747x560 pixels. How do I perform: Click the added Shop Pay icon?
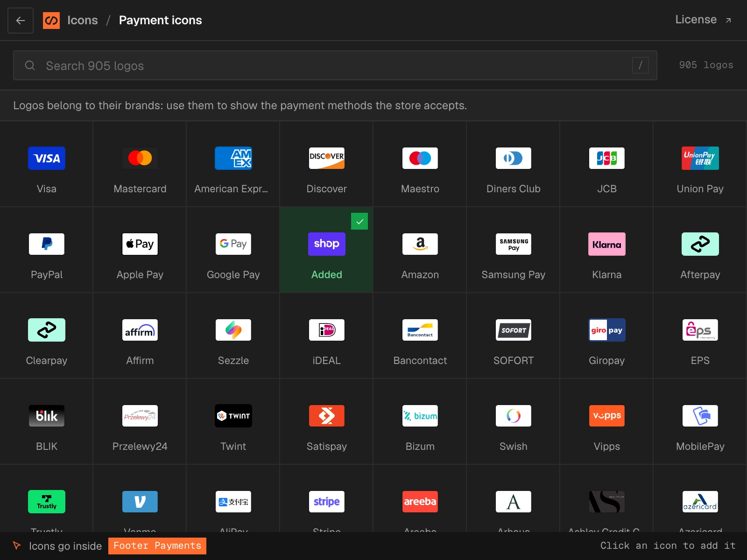pyautogui.click(x=327, y=250)
